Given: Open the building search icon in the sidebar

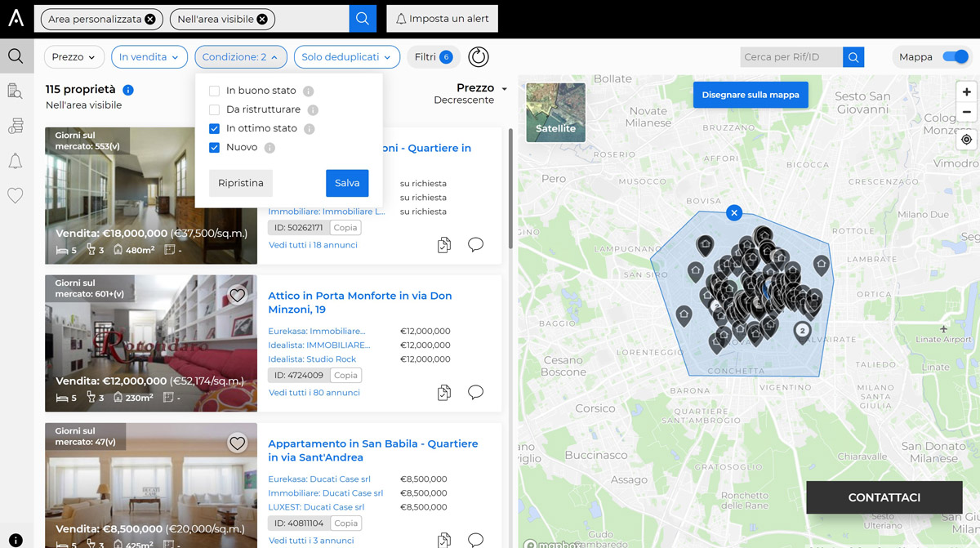Looking at the screenshot, I should coord(16,91).
